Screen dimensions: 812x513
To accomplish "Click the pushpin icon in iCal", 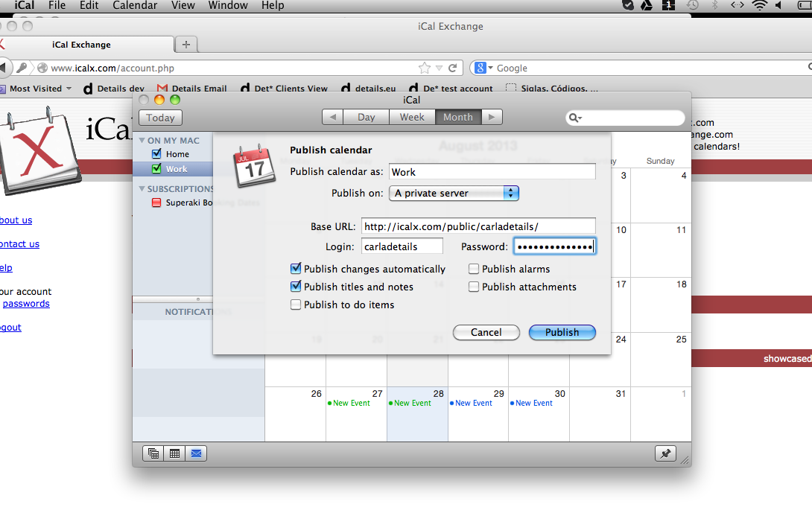I will pos(665,453).
